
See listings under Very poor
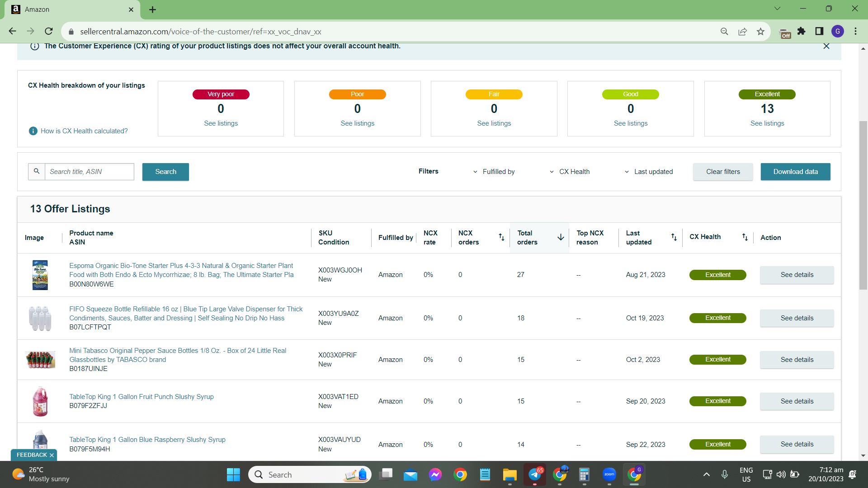coord(221,123)
